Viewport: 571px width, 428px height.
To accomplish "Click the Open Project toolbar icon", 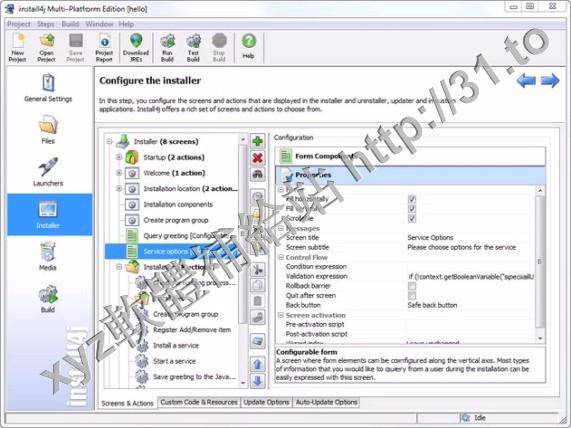I will tap(47, 48).
